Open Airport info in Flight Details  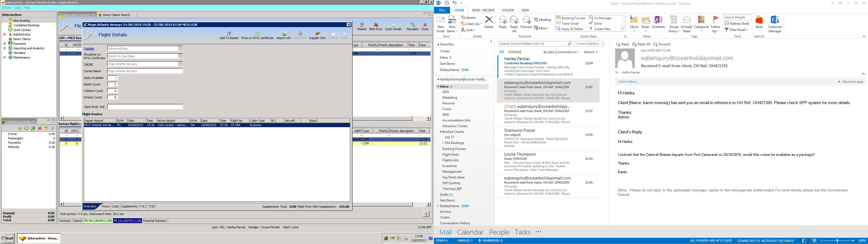click(x=284, y=36)
